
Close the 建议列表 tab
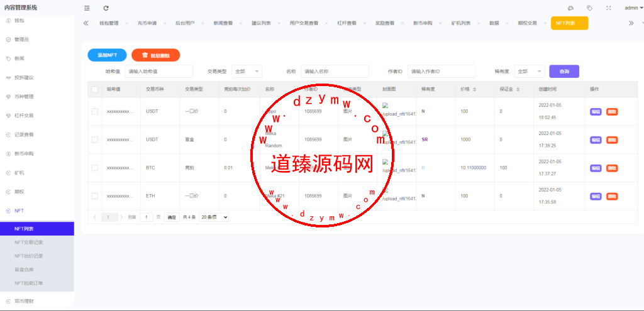[x=279, y=23]
